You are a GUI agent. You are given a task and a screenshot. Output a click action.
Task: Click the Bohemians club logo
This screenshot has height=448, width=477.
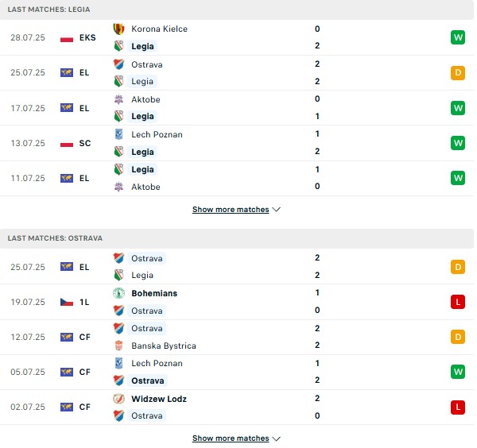tap(118, 293)
